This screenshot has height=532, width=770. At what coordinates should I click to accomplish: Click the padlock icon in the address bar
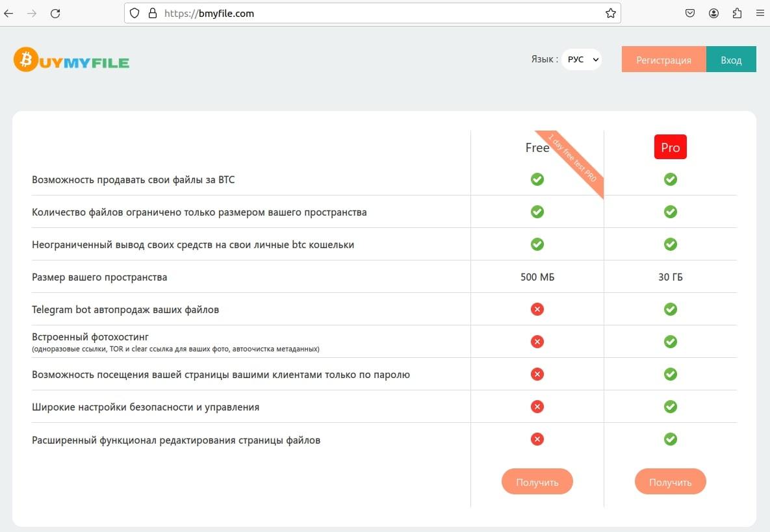pos(151,13)
